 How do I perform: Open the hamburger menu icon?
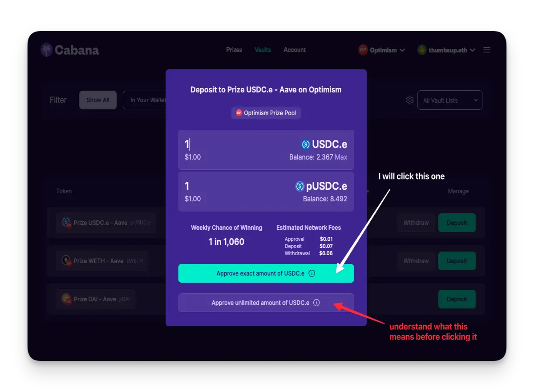(487, 50)
